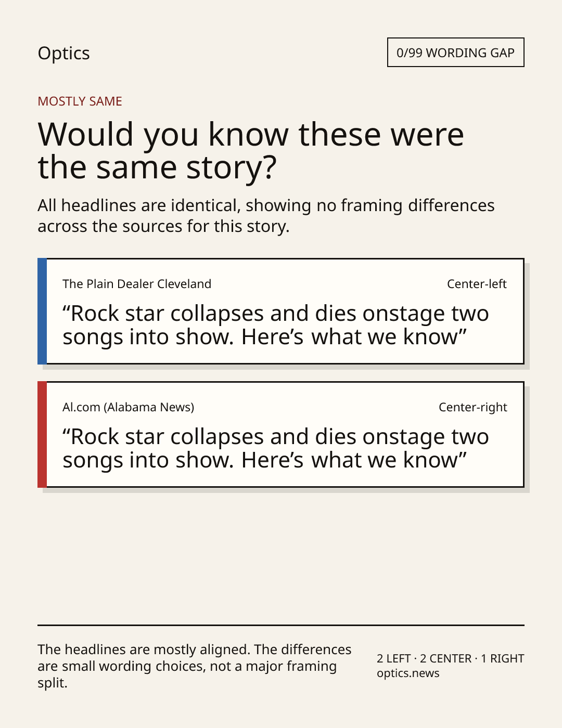562x728 pixels.
Task: Click the horizontal divider above the footer
Action: [x=281, y=625]
